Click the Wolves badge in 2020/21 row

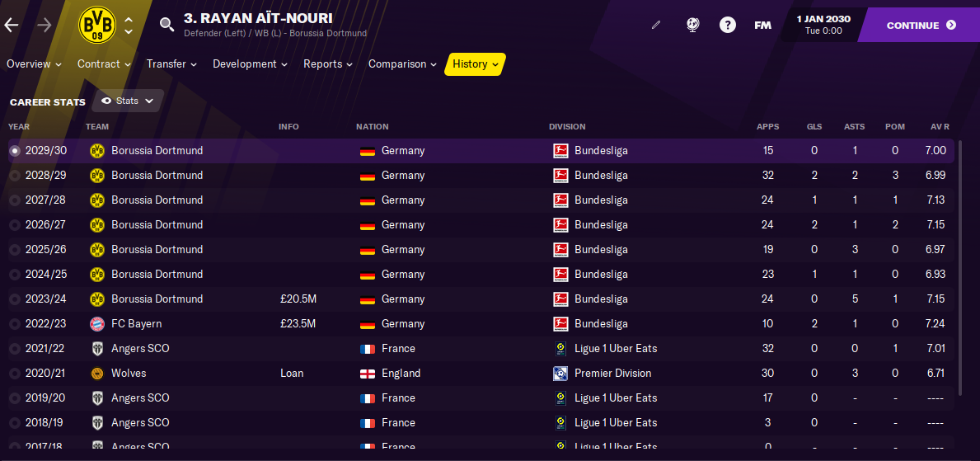[x=97, y=374]
